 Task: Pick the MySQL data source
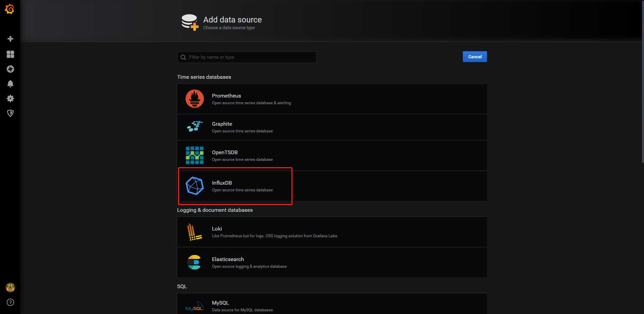click(332, 305)
